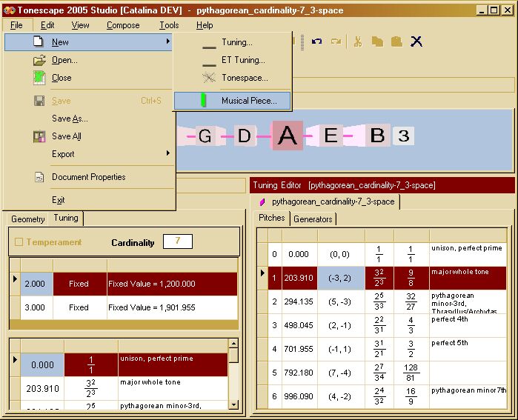
Task: Click 'pythagorean minor 7th' description cell
Action: pyautogui.click(x=468, y=397)
